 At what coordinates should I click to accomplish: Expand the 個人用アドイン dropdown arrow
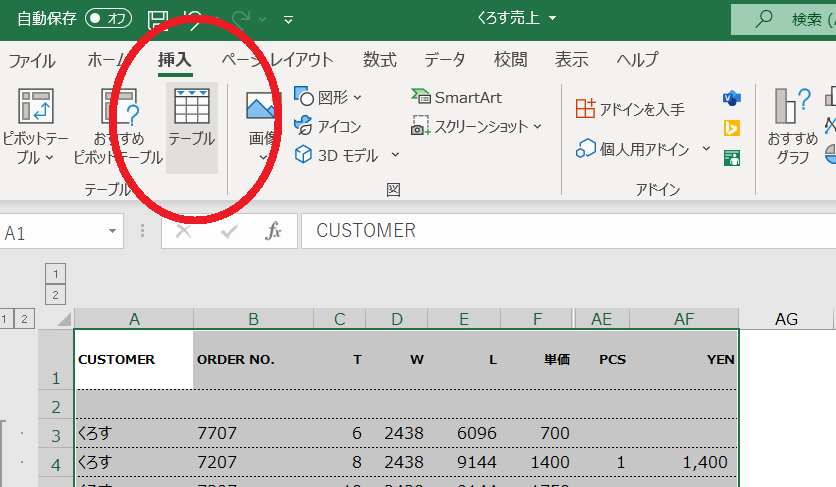[706, 149]
